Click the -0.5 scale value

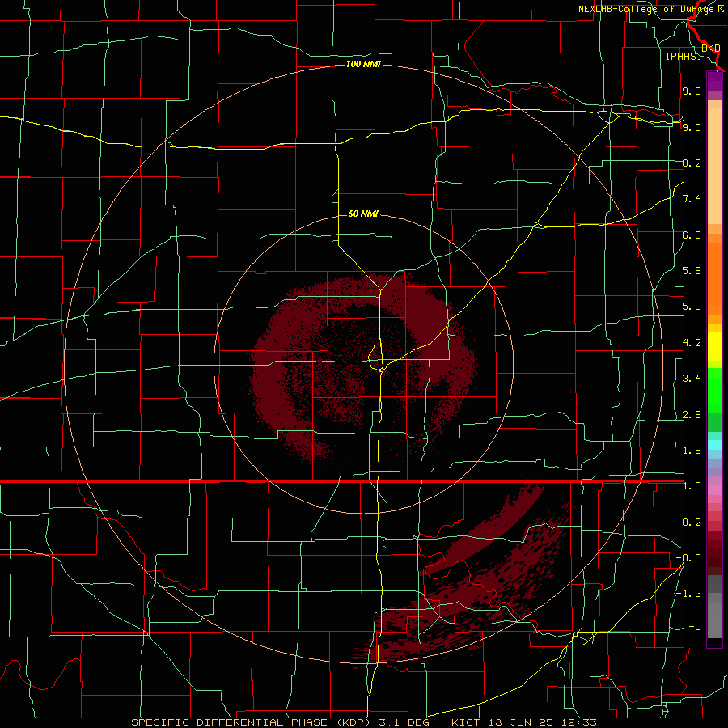tap(688, 558)
